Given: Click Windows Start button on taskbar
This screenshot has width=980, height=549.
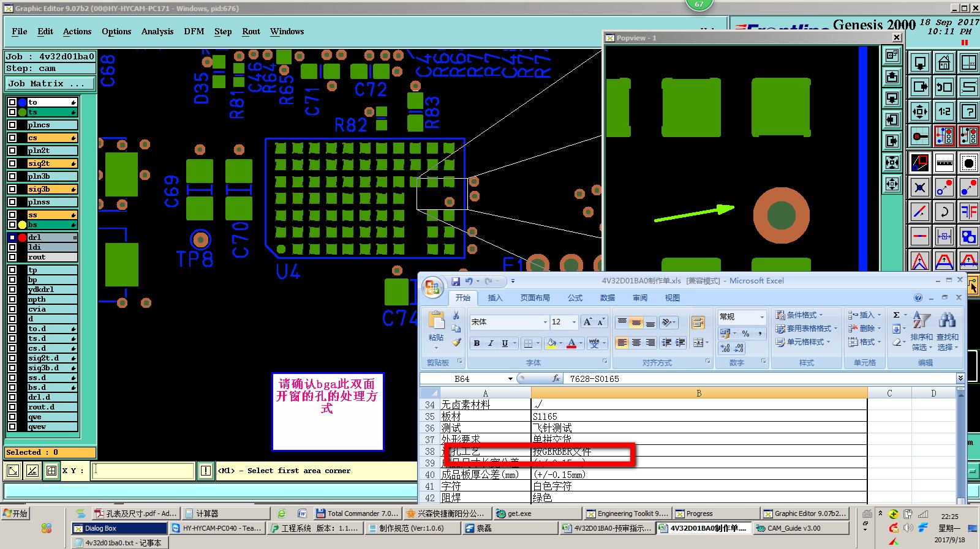Looking at the screenshot, I should point(15,514).
